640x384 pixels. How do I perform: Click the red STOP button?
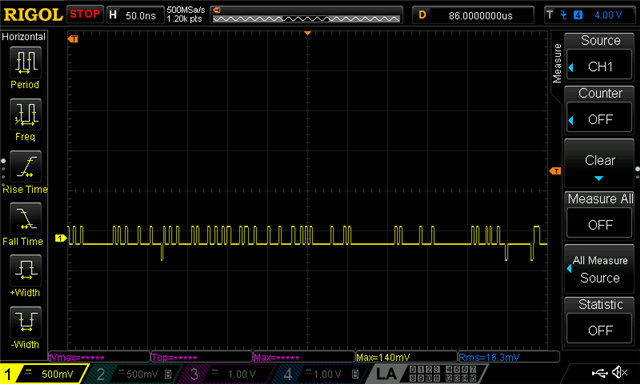point(84,14)
